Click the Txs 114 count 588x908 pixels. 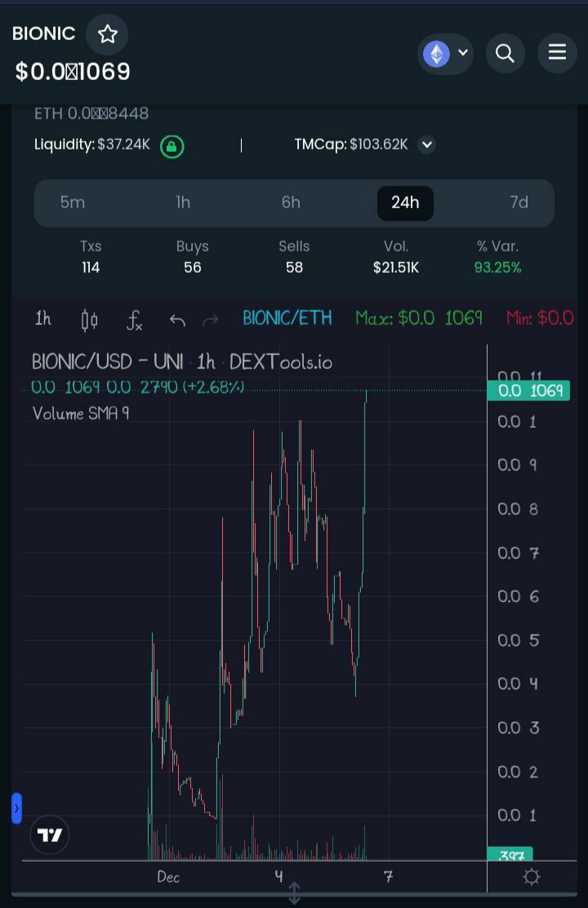91,268
